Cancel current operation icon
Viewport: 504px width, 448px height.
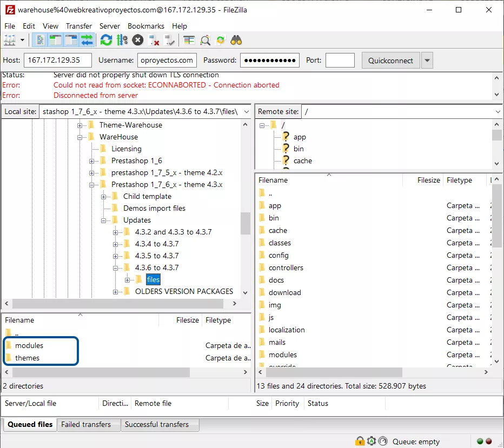coord(138,40)
